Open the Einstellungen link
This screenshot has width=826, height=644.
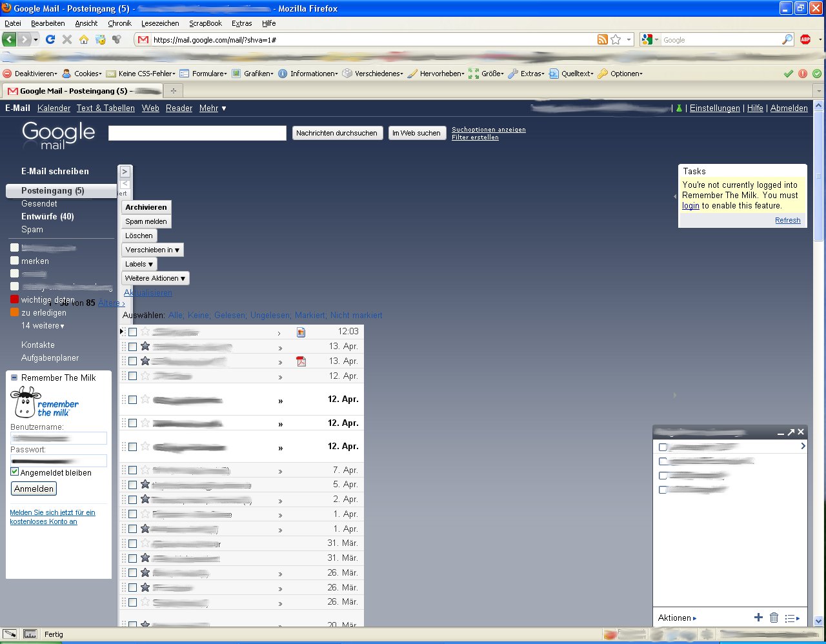click(715, 108)
